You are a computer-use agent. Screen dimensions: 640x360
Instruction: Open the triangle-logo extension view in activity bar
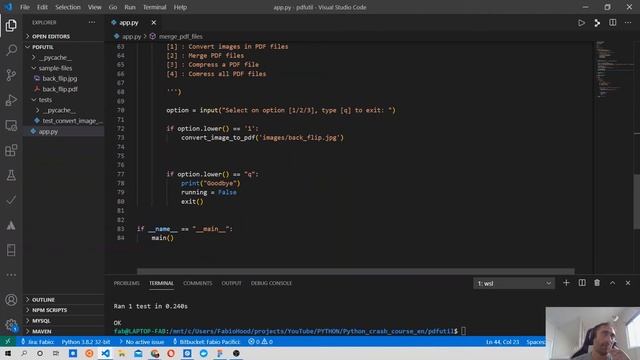pos(11,225)
